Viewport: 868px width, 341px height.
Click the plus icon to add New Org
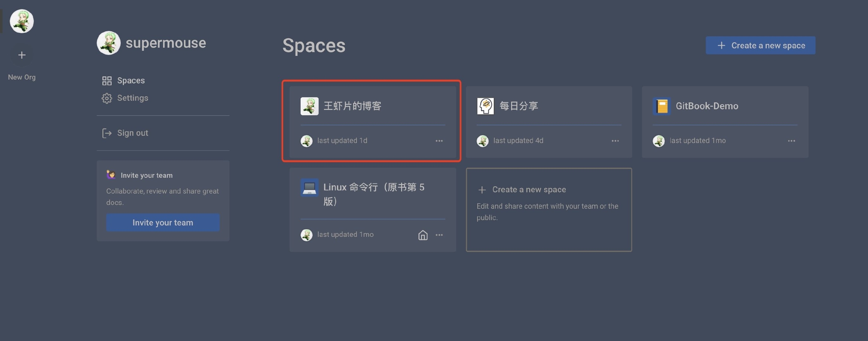click(22, 55)
